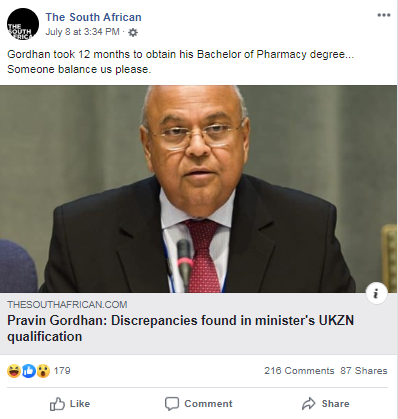Show the 179 reactions list
398x419 pixels.
(x=62, y=371)
